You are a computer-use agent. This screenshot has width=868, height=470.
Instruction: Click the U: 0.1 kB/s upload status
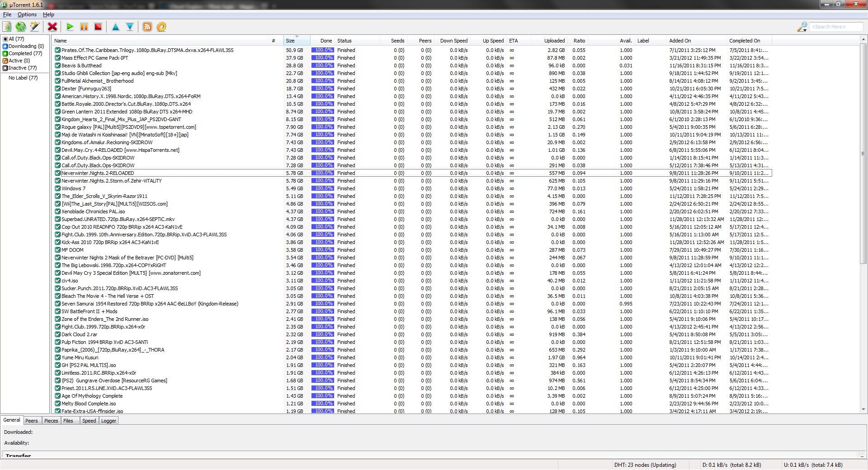pyautogui.click(x=813, y=465)
